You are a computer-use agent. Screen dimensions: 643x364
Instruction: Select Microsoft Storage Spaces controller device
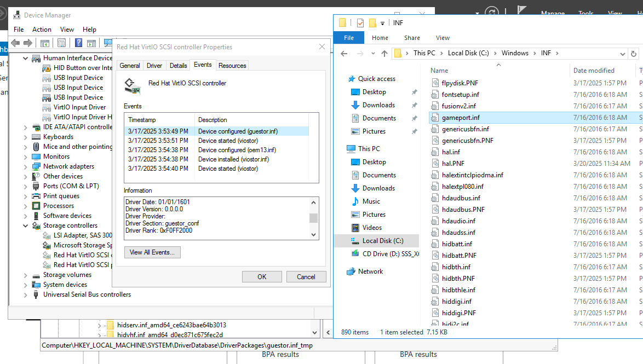[x=82, y=245]
